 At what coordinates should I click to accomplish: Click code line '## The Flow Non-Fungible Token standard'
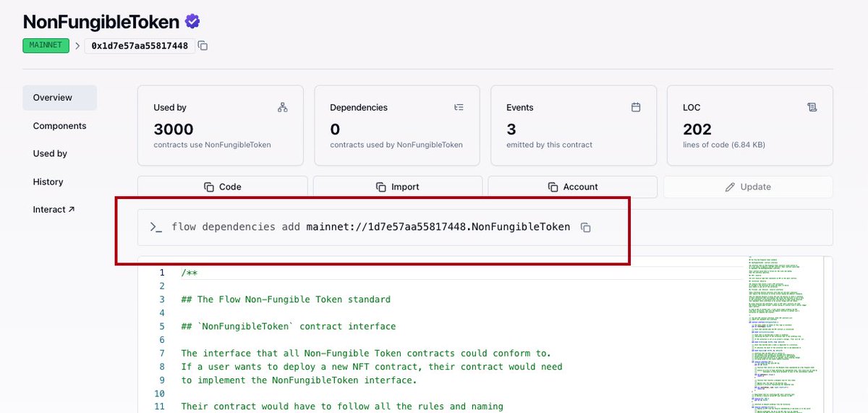click(x=286, y=299)
